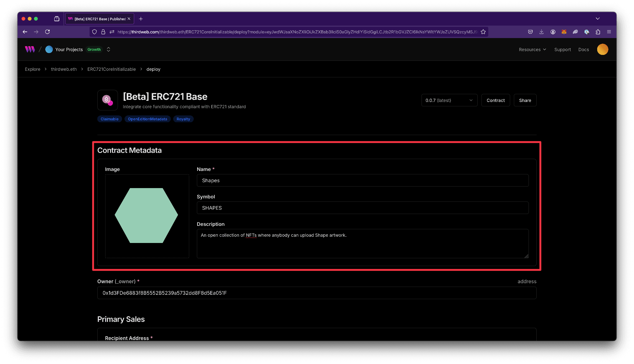Click the downloads arrow icon in toolbar
Screen dimensions: 634x364
[x=541, y=32]
